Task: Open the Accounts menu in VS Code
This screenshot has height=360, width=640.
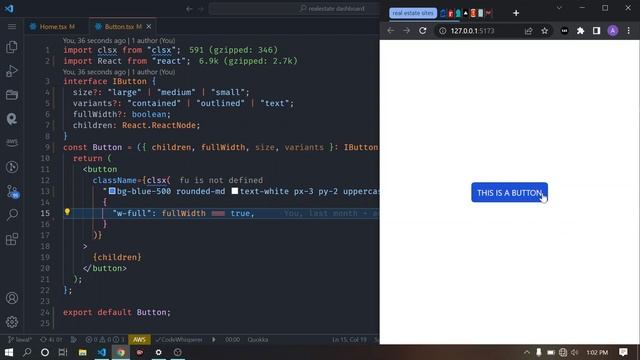Action: coord(12,298)
